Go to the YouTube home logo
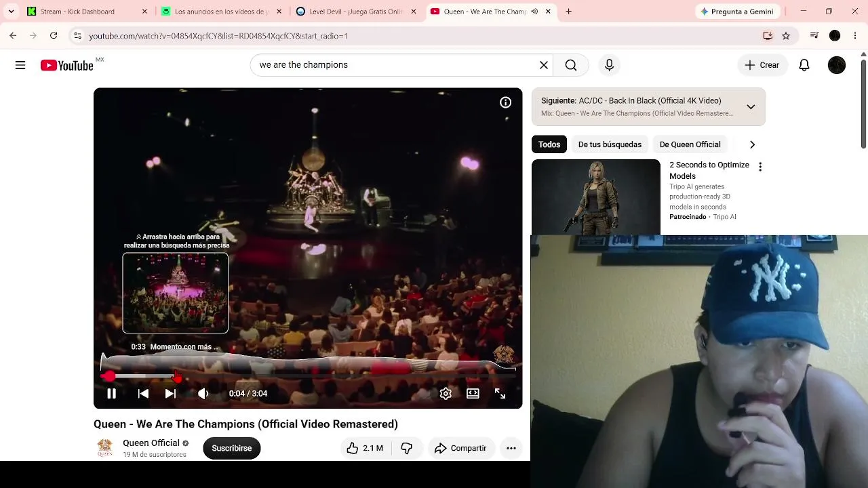This screenshot has width=868, height=488. coord(66,65)
